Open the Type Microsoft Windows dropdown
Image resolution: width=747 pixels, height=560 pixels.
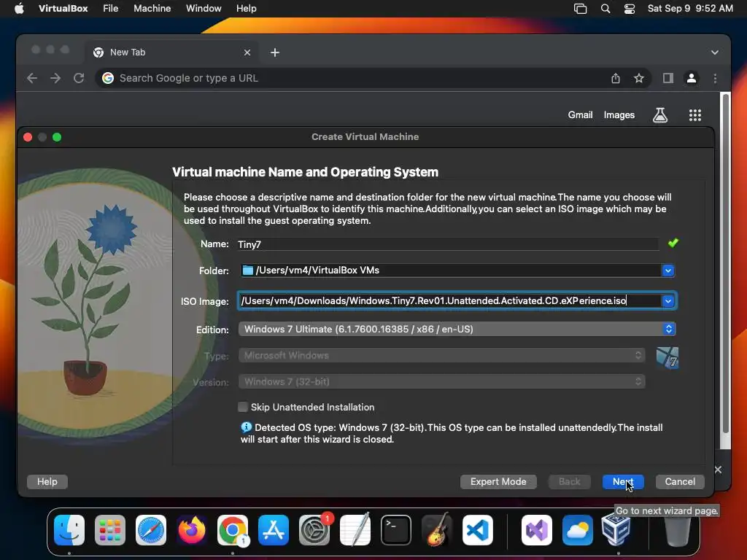442,355
